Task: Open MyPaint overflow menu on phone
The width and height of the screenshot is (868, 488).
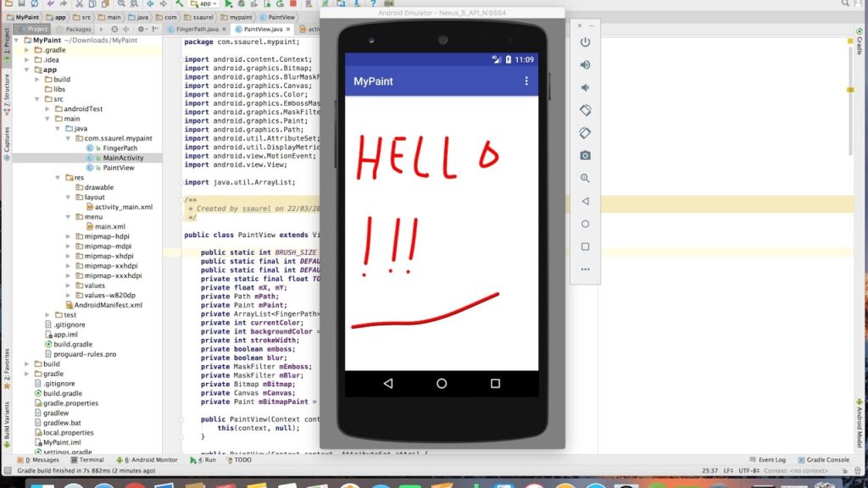Action: pos(526,80)
